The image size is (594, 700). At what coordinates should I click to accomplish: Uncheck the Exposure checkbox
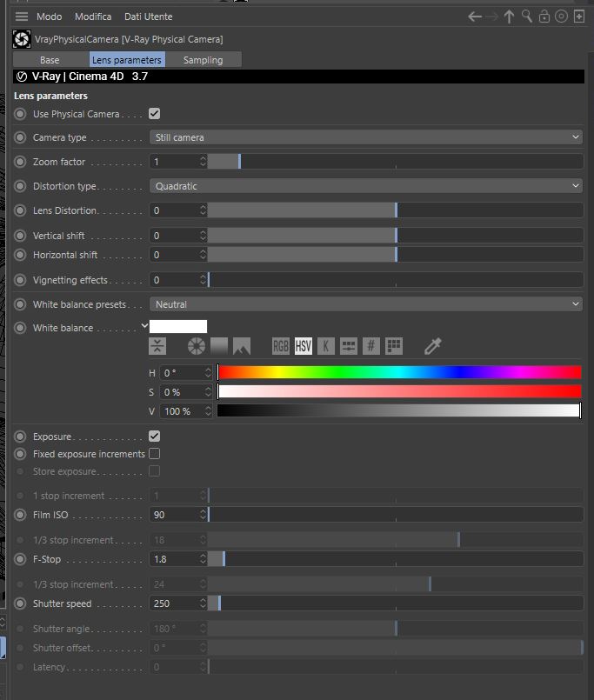coord(155,437)
